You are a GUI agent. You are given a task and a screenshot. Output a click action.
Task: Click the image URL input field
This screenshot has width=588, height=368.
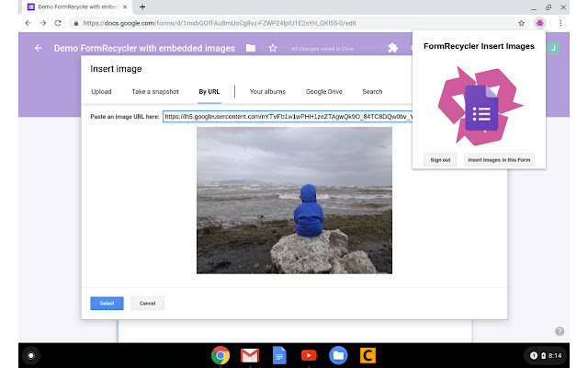(x=288, y=117)
